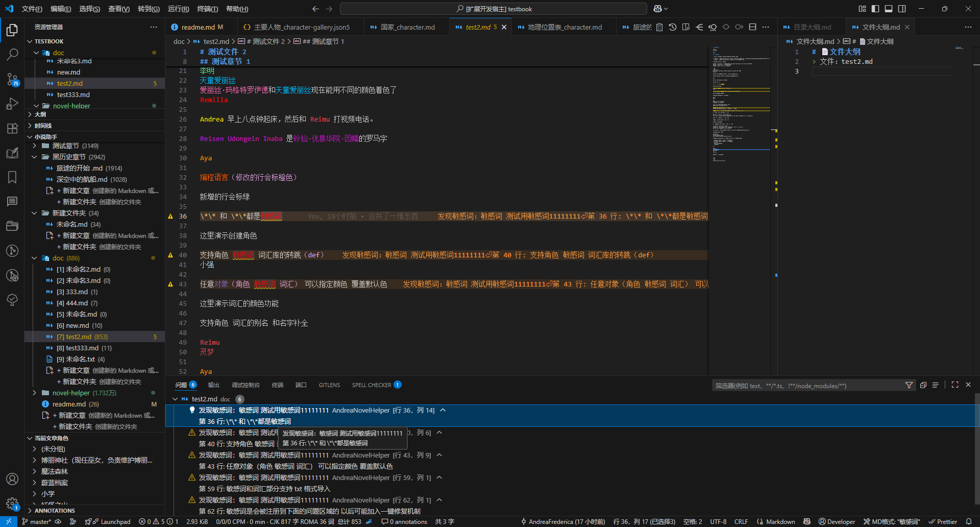Click the Prettier button in status bar

[x=943, y=521]
